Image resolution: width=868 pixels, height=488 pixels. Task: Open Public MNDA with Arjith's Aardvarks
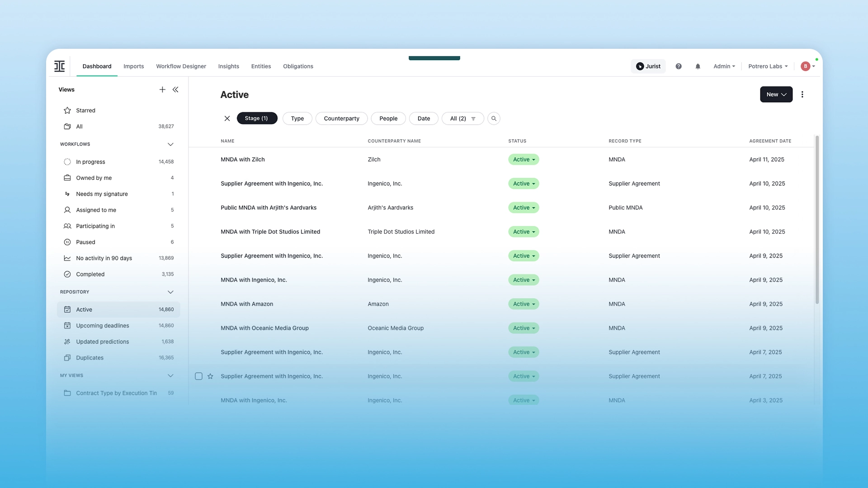point(269,207)
